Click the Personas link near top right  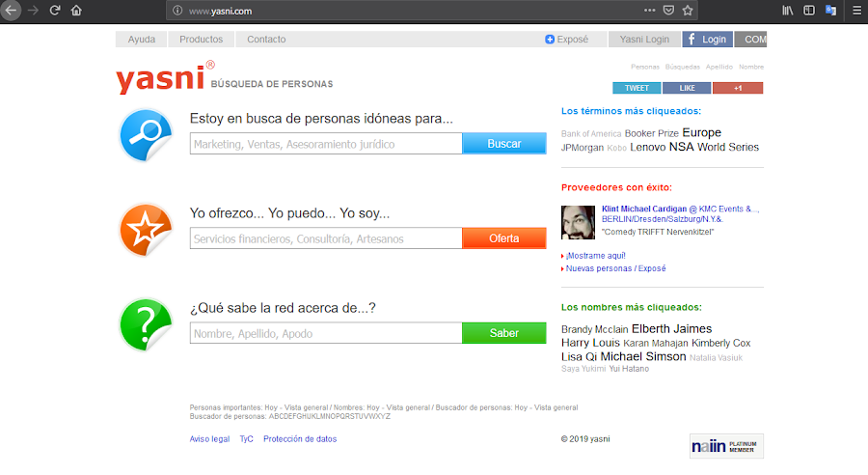645,67
